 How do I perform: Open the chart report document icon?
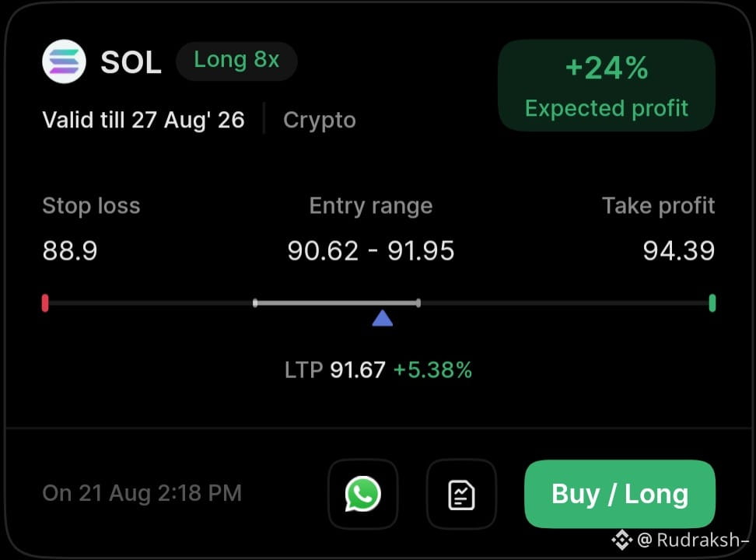461,494
